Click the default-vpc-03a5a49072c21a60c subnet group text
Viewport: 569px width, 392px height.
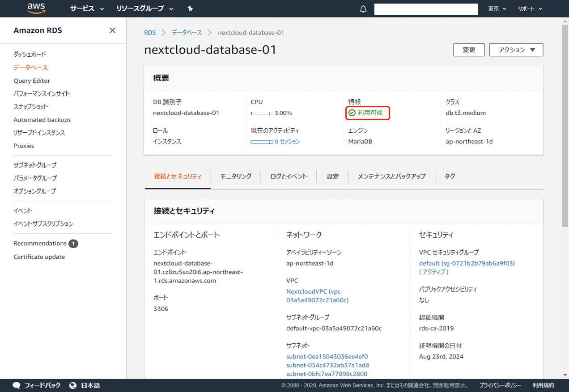(334, 328)
